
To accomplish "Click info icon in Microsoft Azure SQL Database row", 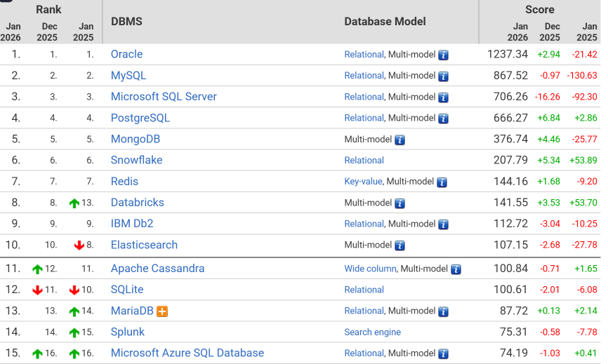I will click(x=443, y=353).
